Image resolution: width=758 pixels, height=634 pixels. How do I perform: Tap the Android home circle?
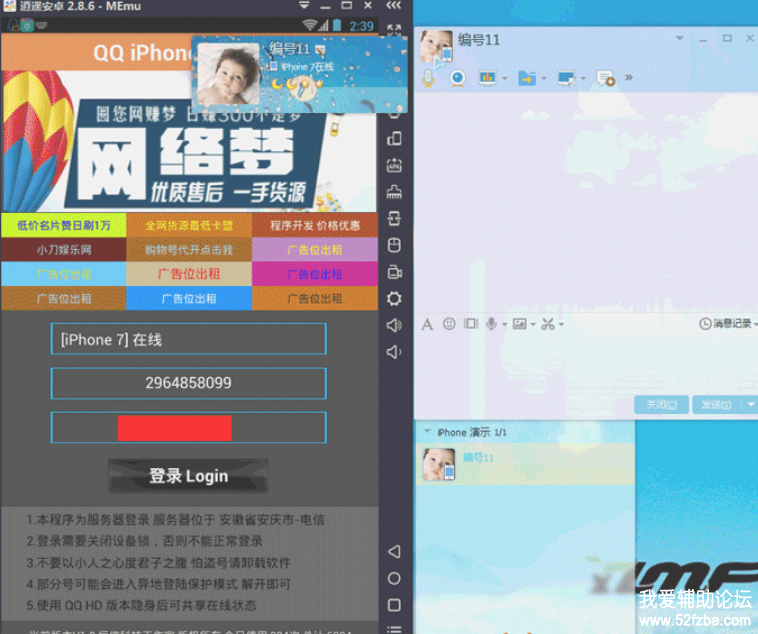click(x=394, y=578)
